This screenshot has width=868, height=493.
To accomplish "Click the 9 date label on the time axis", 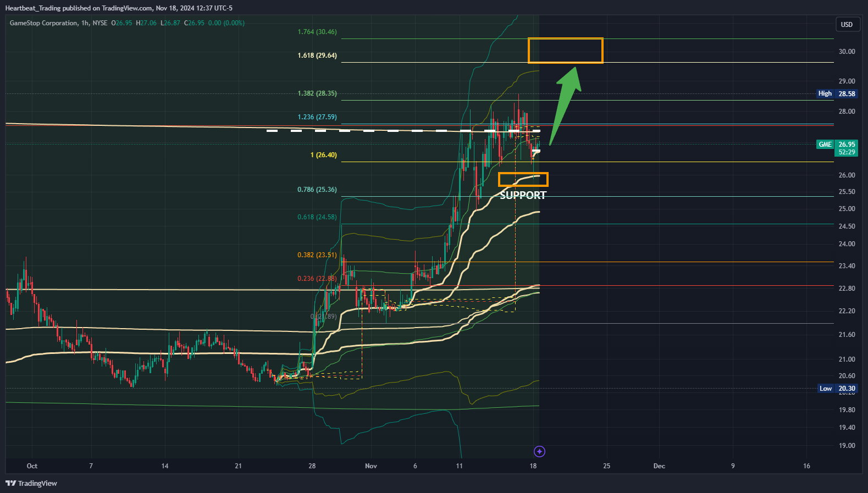I will coord(733,466).
